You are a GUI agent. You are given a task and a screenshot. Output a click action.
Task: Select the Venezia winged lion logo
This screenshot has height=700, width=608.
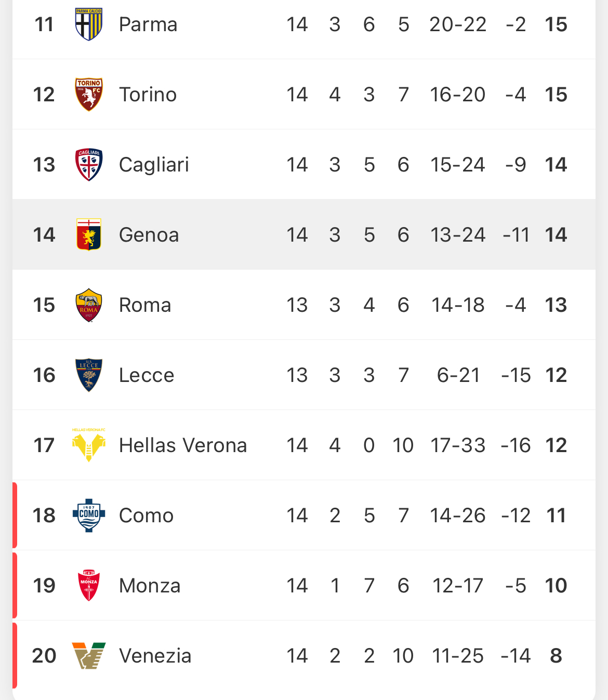pos(89,656)
